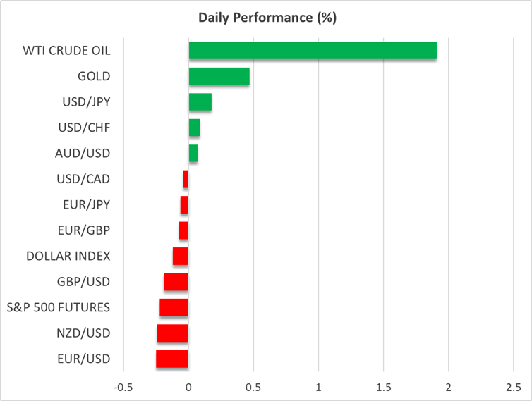Click the DOLLAR INDEX axis label
This screenshot has width=532, height=401.
point(68,256)
